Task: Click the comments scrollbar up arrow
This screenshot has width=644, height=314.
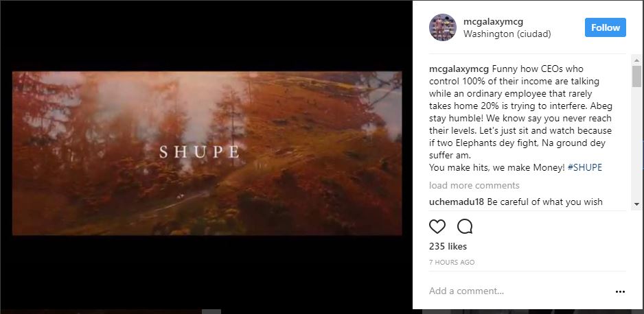Action: click(x=636, y=60)
